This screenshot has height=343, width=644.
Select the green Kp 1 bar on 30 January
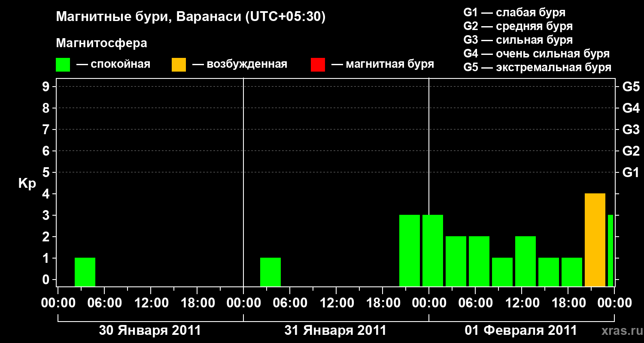85,272
